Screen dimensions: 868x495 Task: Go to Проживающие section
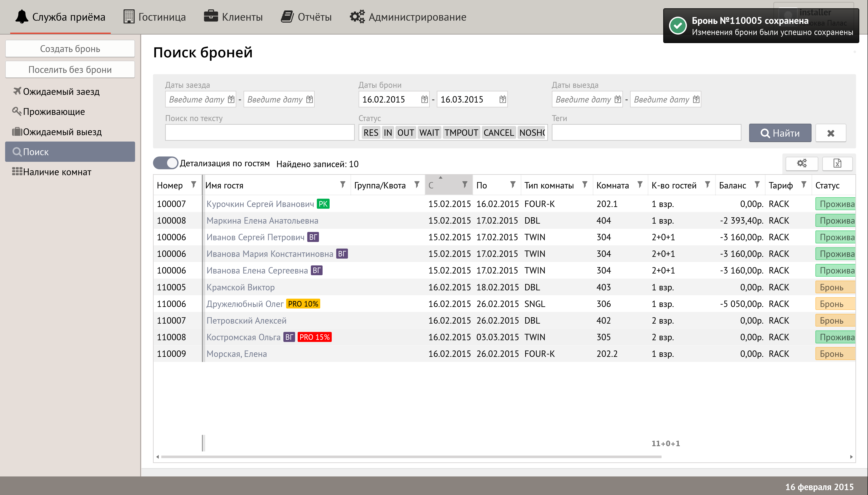click(x=70, y=111)
